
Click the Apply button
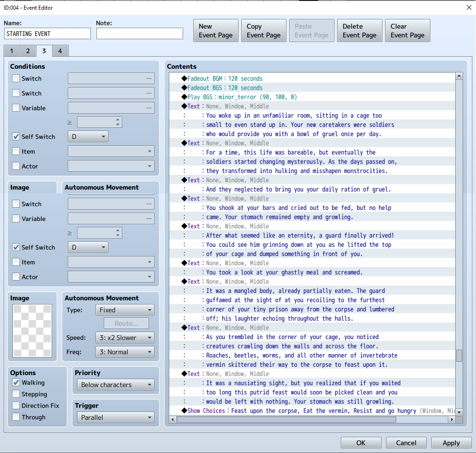click(x=452, y=443)
